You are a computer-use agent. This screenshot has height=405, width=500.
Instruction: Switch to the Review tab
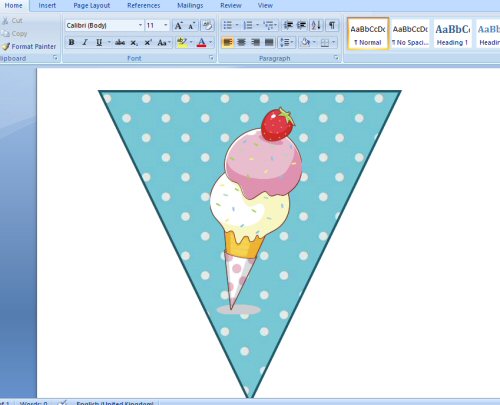tap(231, 5)
